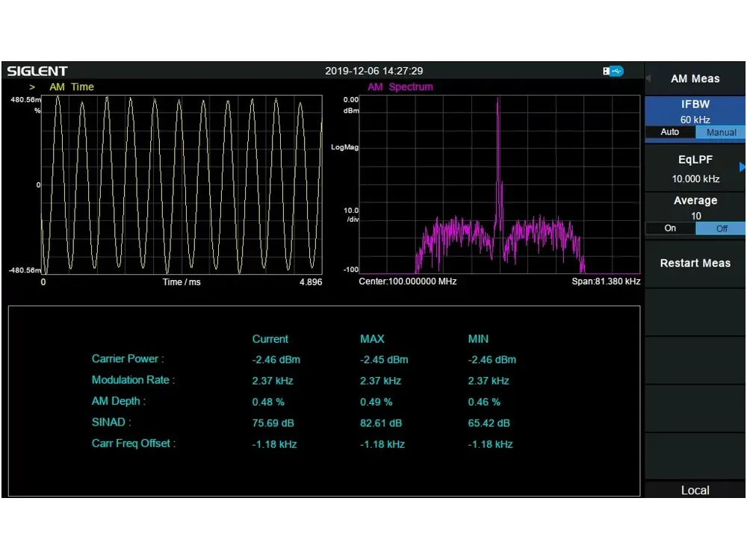The image size is (747, 560).
Task: Click the Current column header
Action: point(270,339)
